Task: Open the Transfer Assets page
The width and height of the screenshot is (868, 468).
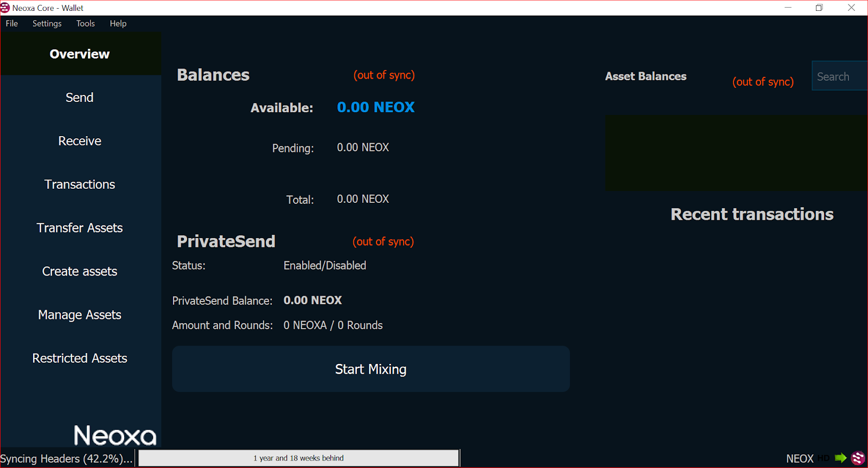Action: (80, 228)
